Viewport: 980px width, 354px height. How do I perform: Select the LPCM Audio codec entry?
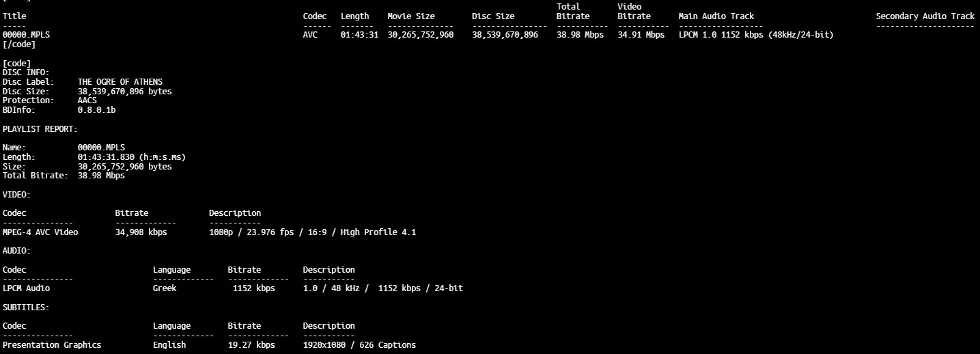(x=26, y=288)
